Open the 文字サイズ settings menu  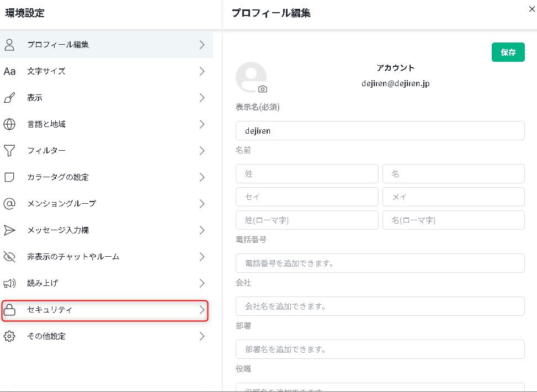[x=106, y=71]
